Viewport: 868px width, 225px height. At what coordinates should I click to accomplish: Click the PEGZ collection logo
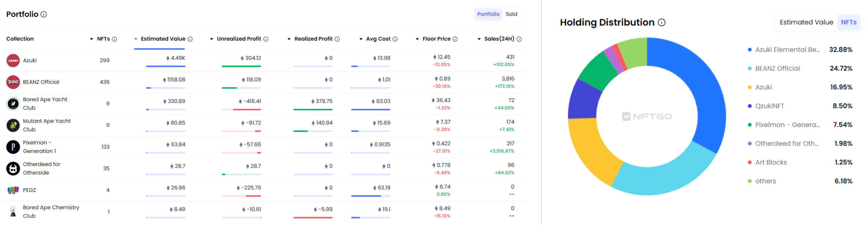[x=13, y=190]
